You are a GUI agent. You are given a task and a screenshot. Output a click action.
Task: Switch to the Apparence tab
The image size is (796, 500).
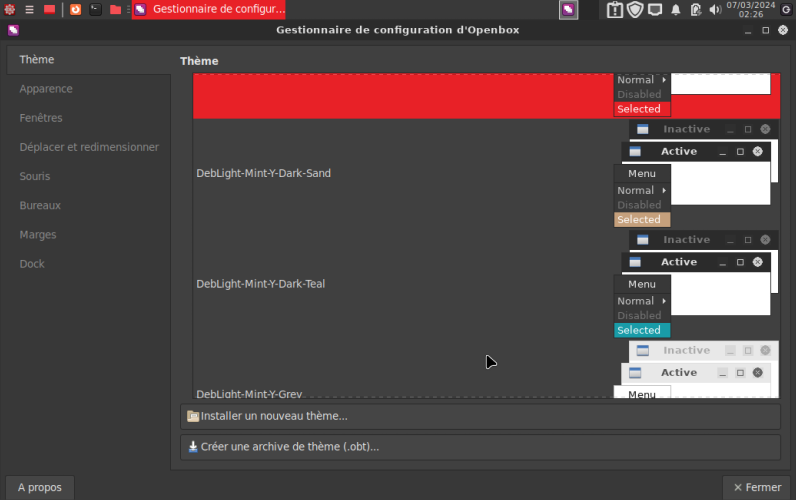pos(46,89)
